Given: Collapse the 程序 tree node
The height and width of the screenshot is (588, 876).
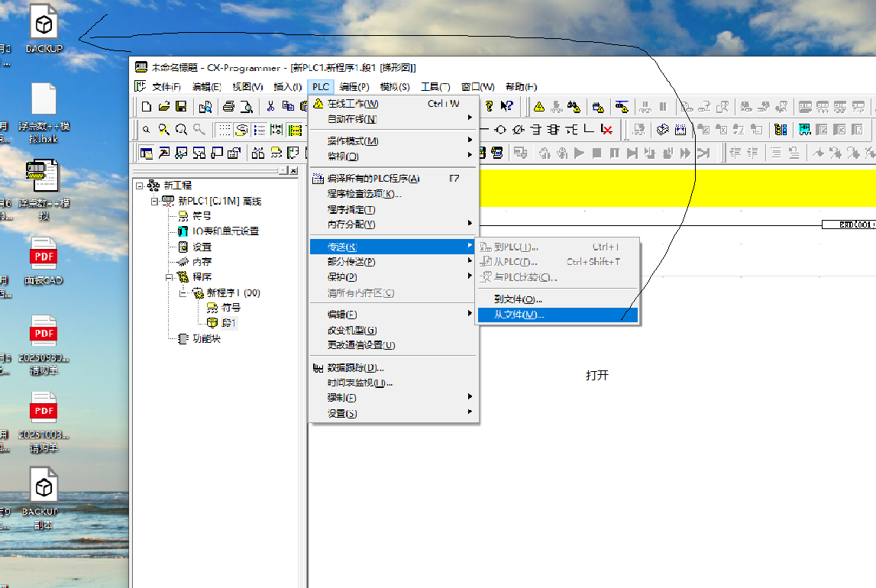Looking at the screenshot, I should (x=169, y=277).
